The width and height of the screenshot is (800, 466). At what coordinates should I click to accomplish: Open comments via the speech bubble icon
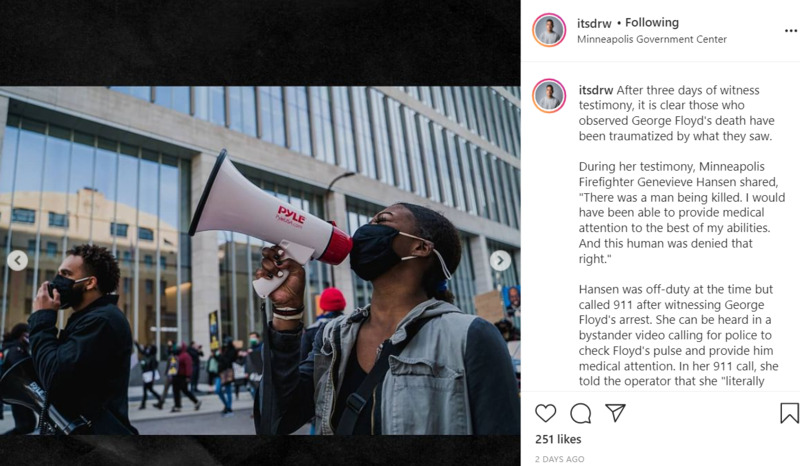coord(581,413)
